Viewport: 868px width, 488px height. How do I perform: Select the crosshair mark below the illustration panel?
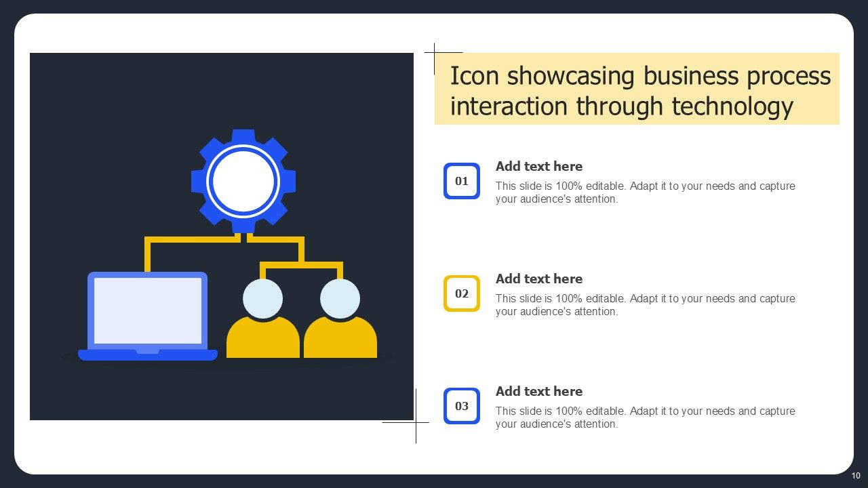(x=416, y=422)
